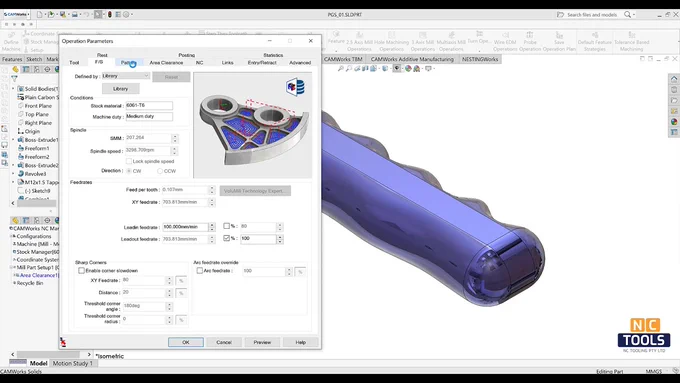Viewport: 680px width, 383px height.
Task: Click the Leadin feedrate input field
Action: [185, 226]
